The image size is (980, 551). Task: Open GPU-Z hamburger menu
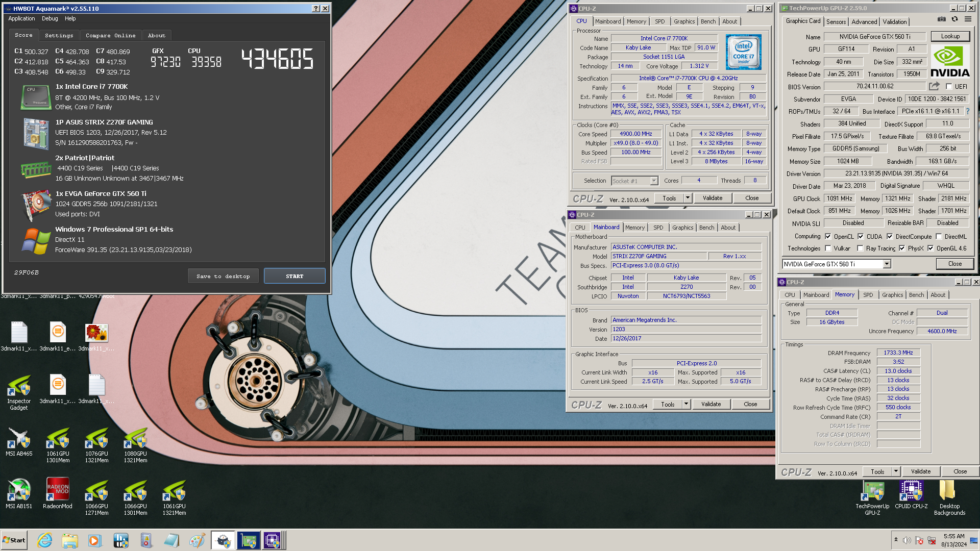coord(968,19)
